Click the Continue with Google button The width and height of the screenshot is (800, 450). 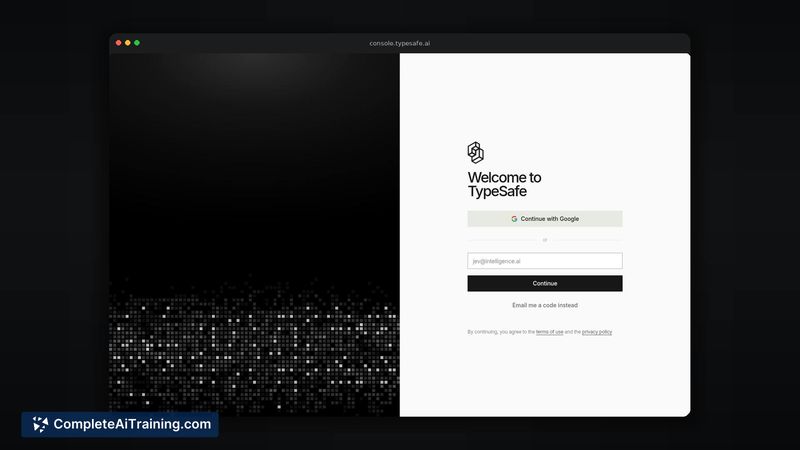(x=544, y=219)
